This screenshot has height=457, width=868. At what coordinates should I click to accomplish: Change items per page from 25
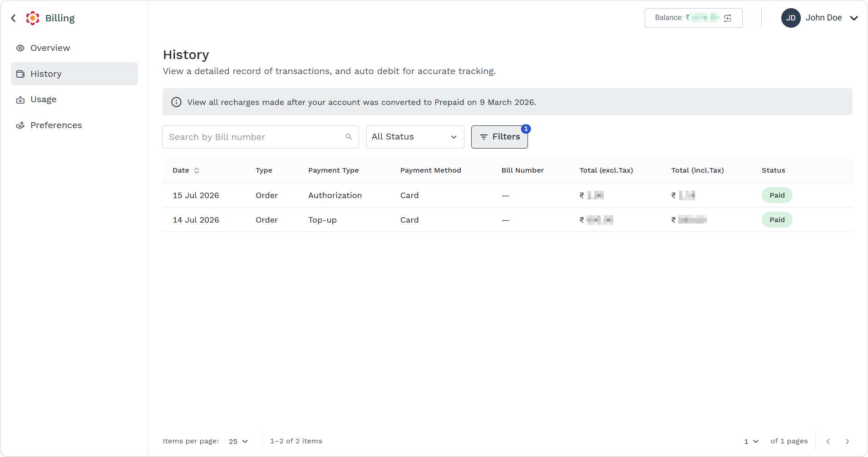coord(238,442)
